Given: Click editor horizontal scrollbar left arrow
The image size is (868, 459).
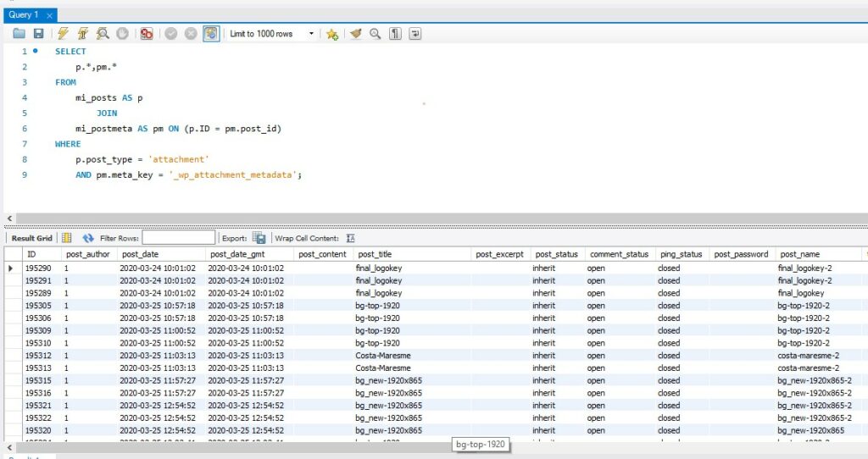Looking at the screenshot, I should 9,218.
